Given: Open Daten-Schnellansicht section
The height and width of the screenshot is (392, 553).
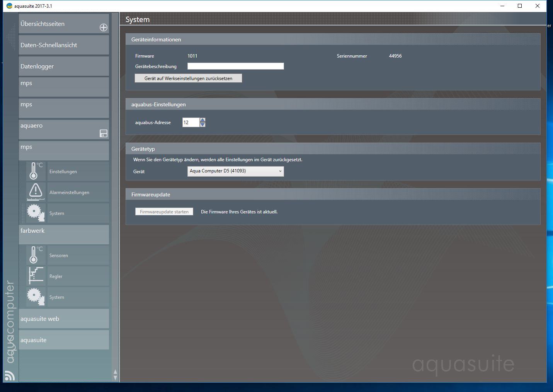Looking at the screenshot, I should [x=64, y=45].
